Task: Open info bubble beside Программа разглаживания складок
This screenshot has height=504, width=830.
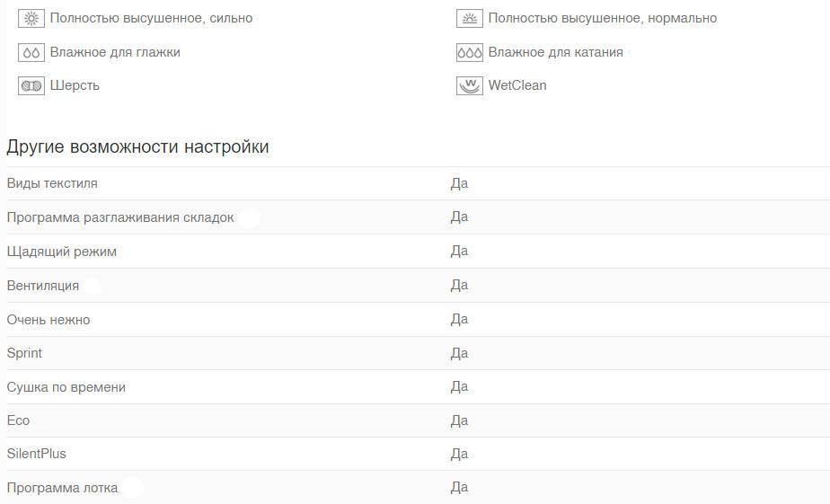Action: [x=249, y=217]
